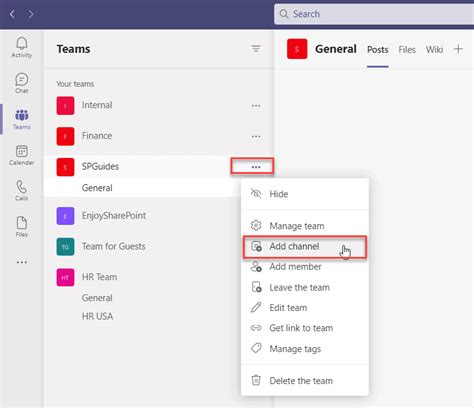This screenshot has height=408, width=474.
Task: Select Add member in context menu
Action: [305, 267]
